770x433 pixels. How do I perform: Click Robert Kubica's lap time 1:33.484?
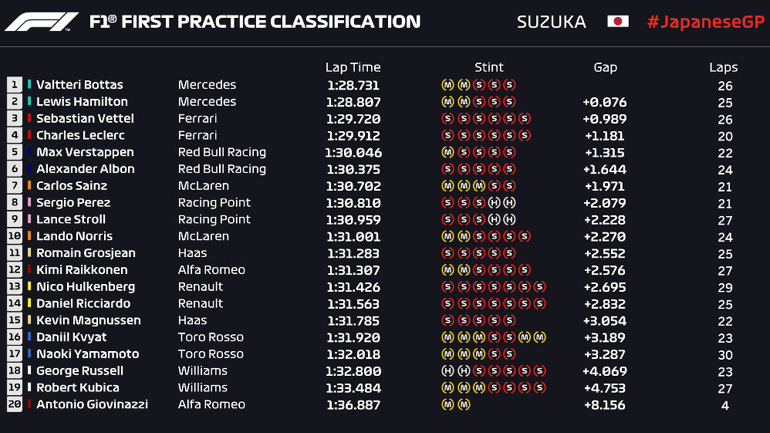click(353, 388)
